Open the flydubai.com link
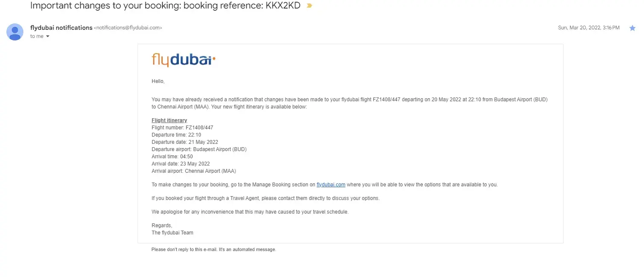This screenshot has height=277, width=644. coord(331,185)
